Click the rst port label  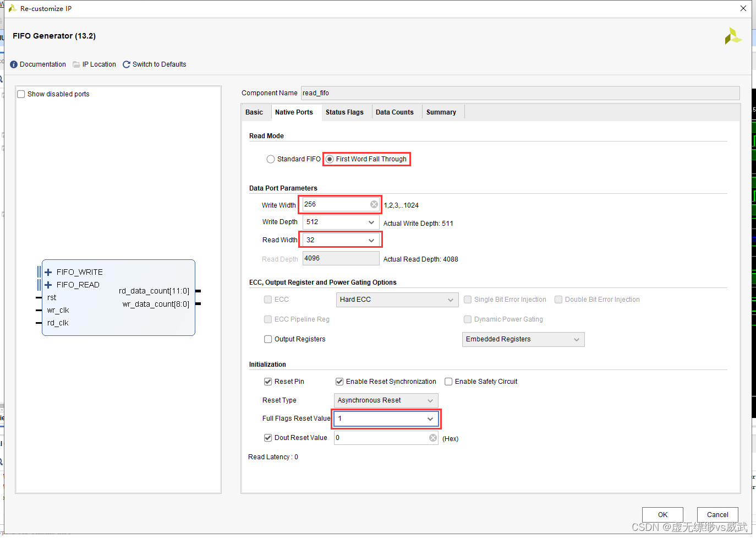tap(52, 297)
